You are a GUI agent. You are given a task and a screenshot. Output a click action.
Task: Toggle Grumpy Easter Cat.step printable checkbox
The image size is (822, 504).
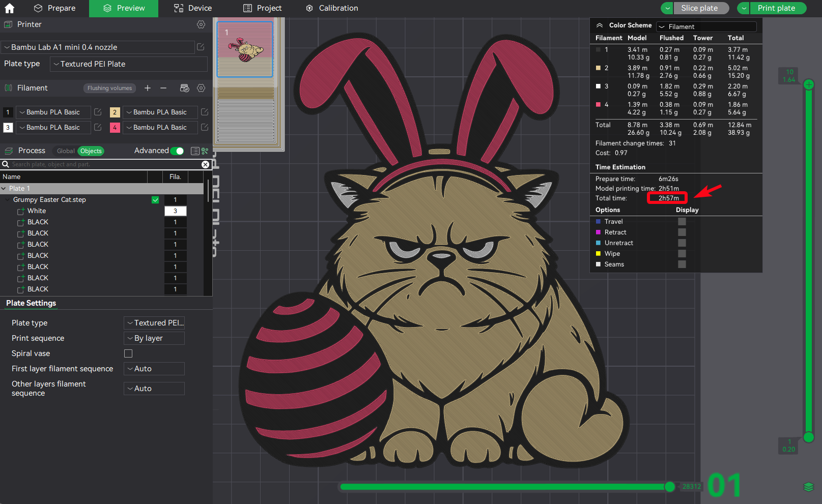coord(155,200)
